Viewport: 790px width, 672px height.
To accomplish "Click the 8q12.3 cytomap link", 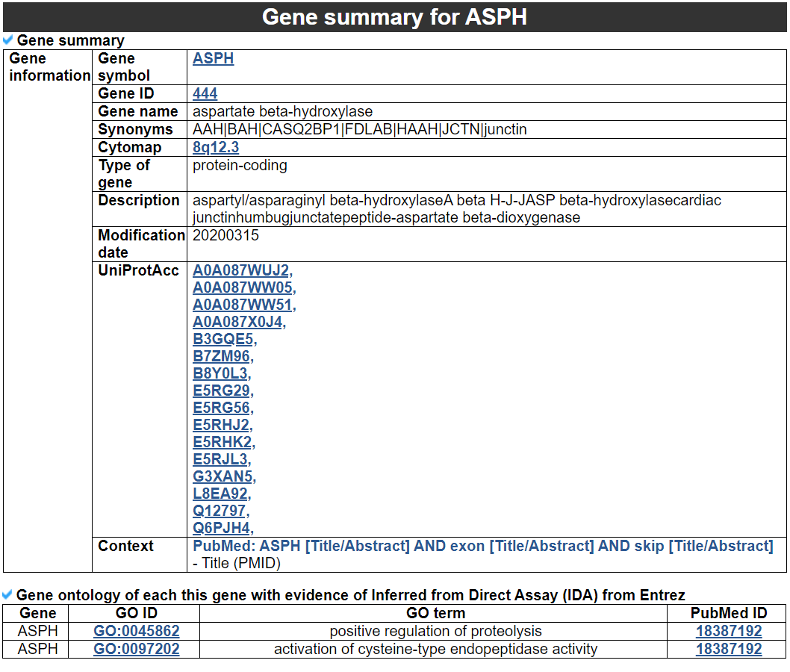I will click(215, 147).
